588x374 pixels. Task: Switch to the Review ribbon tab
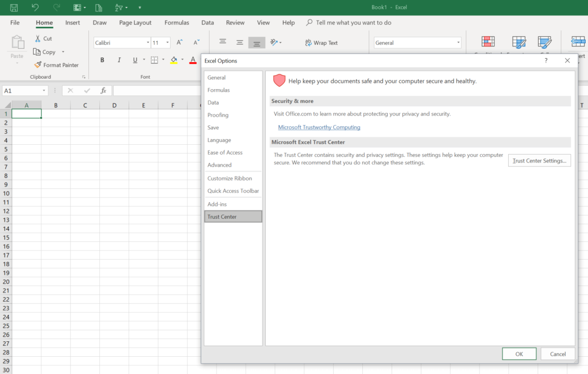pos(235,22)
